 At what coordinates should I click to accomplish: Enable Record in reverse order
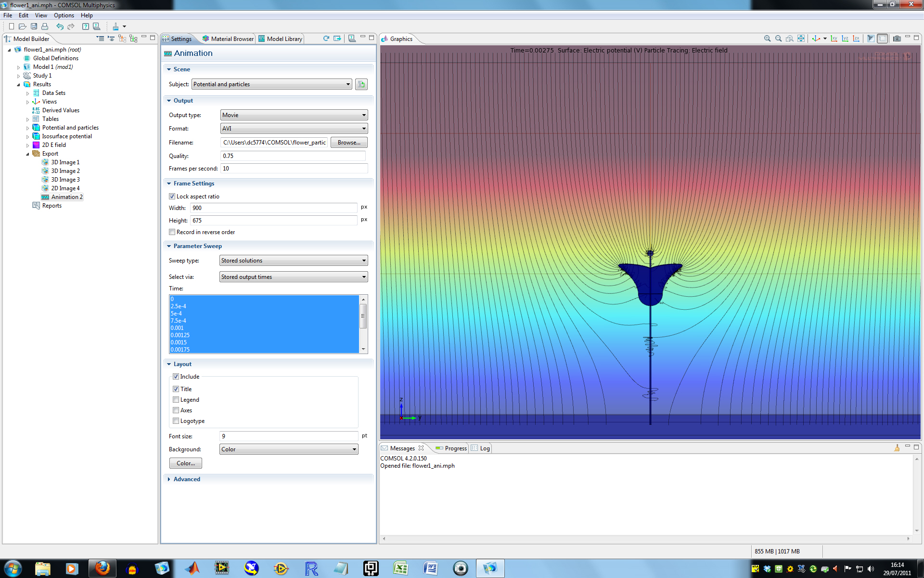172,232
